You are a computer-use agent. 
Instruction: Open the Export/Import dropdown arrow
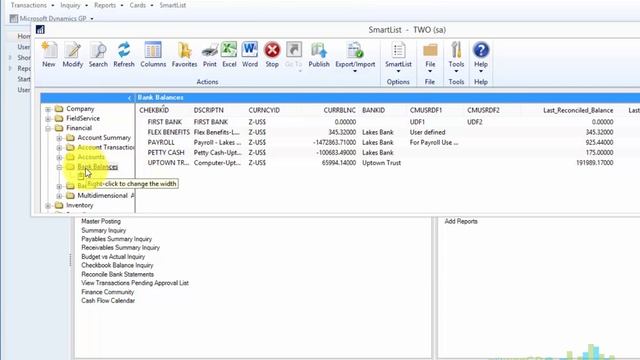[x=355, y=71]
